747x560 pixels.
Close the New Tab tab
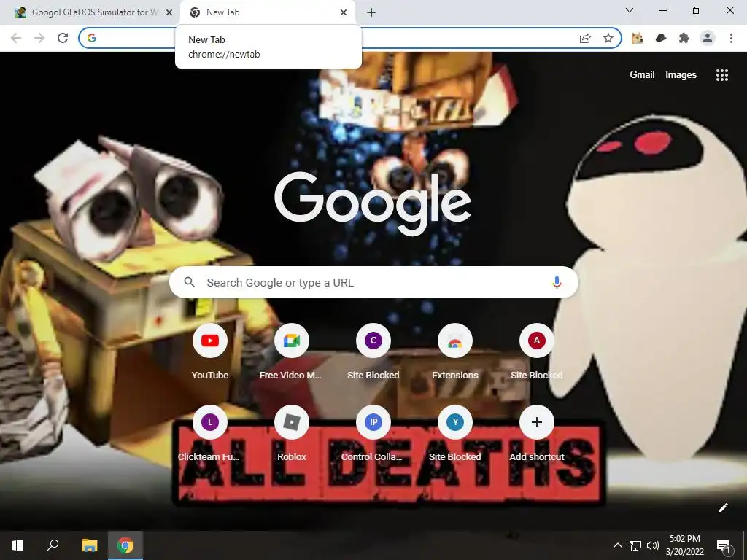(x=344, y=13)
